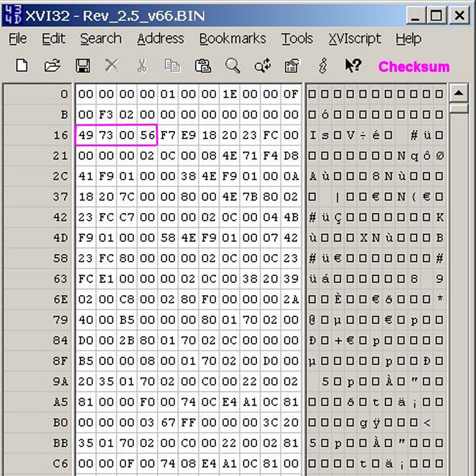
Task: Open the Edit menu
Action: click(54, 39)
